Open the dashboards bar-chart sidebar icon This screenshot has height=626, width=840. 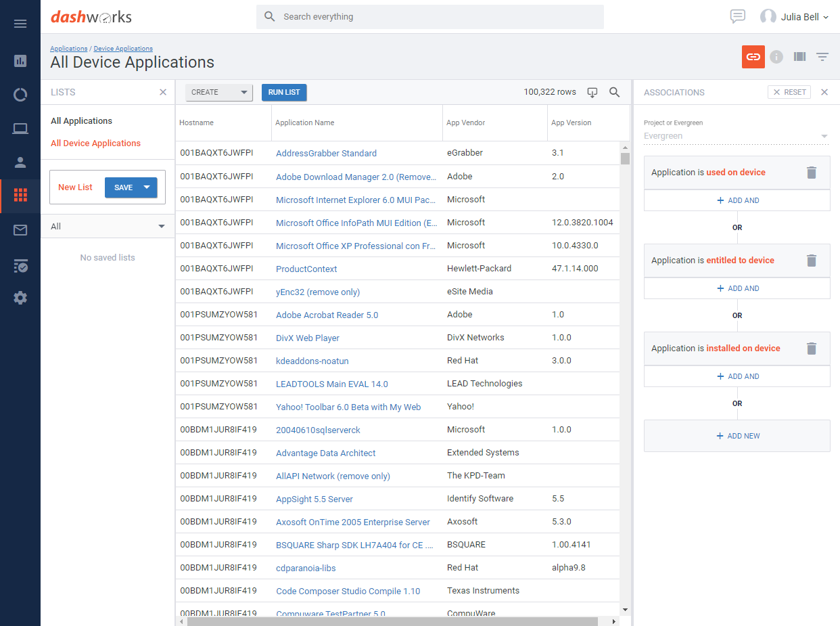(x=20, y=61)
